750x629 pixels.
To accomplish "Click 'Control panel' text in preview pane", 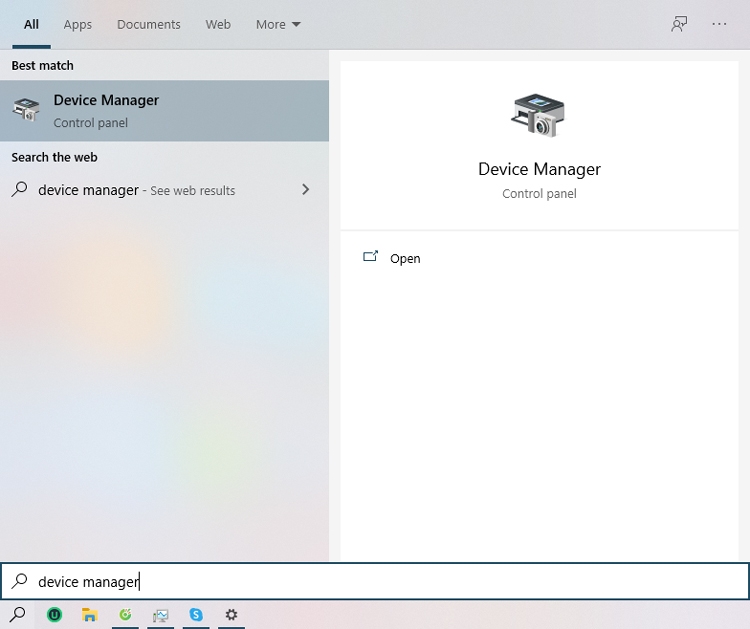I will tap(539, 194).
